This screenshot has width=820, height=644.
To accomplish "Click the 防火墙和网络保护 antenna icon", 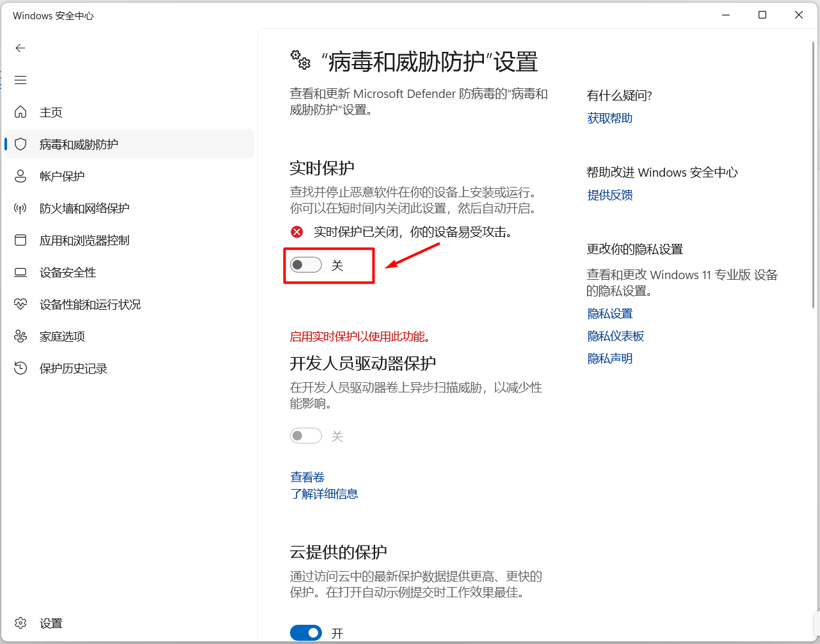I will 20,208.
